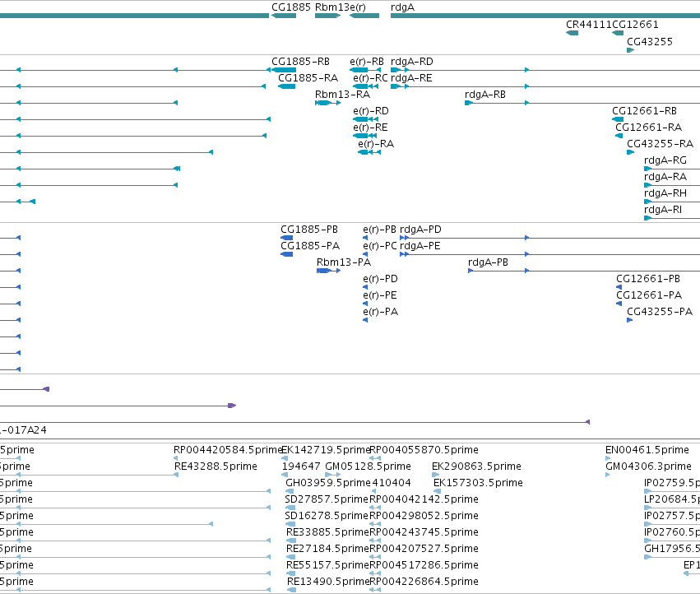The image size is (700, 594).
Task: Select EST GH03959.5prime label
Action: pyautogui.click(x=328, y=483)
